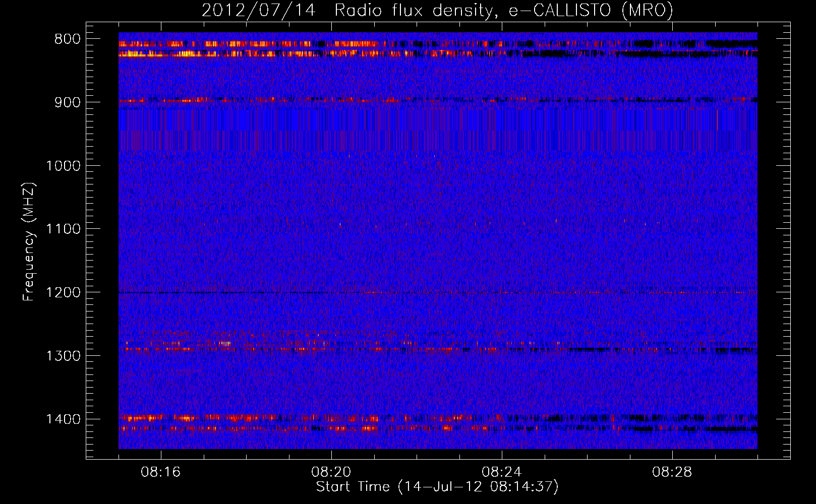Image resolution: width=816 pixels, height=504 pixels.
Task: Click the 'Frequency (MHZ)' axis label
Action: [x=29, y=242]
